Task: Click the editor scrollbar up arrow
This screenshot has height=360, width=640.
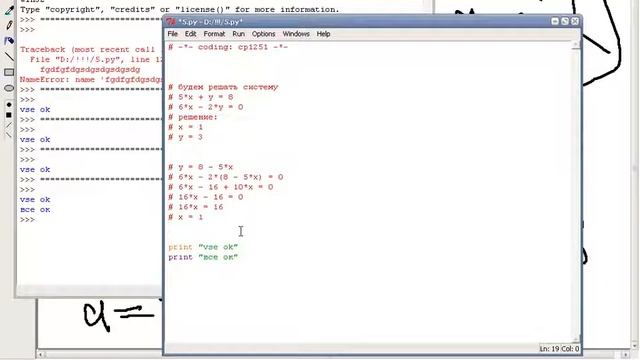Action: point(576,45)
